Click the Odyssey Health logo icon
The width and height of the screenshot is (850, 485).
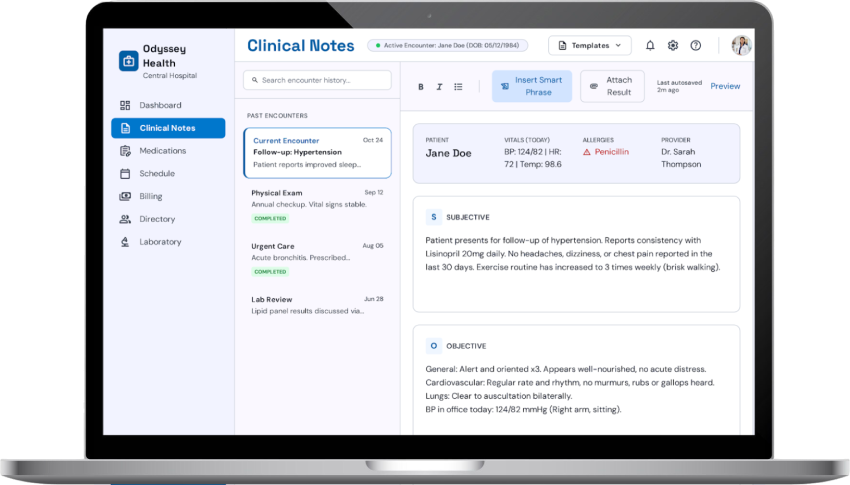pos(128,61)
